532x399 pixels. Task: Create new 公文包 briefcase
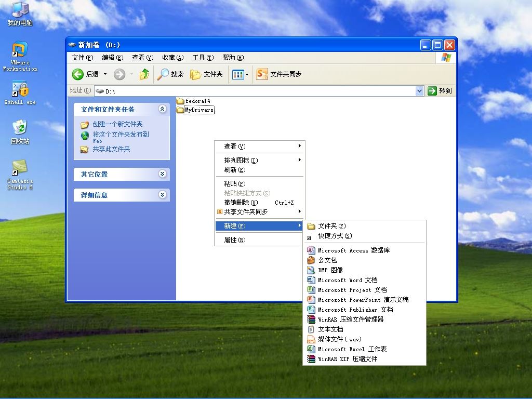coord(364,260)
